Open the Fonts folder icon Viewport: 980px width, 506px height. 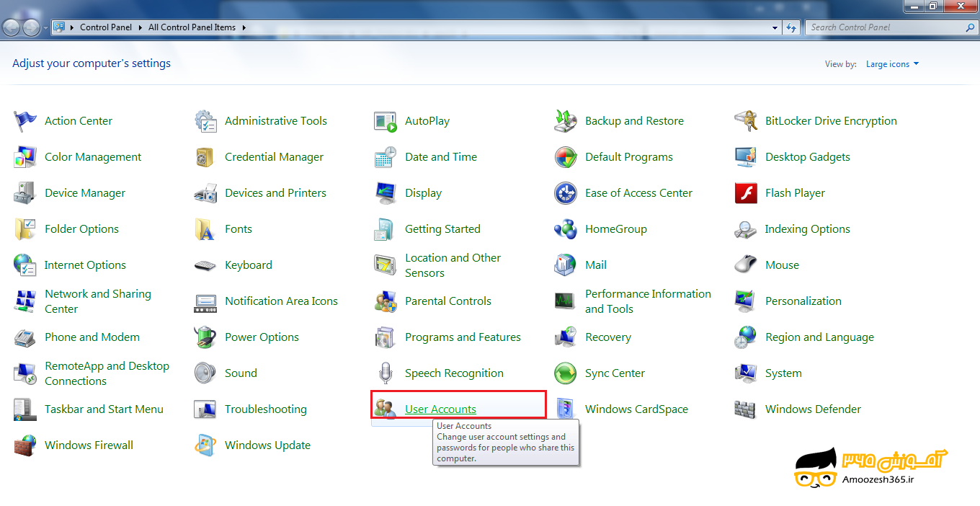pyautogui.click(x=205, y=229)
